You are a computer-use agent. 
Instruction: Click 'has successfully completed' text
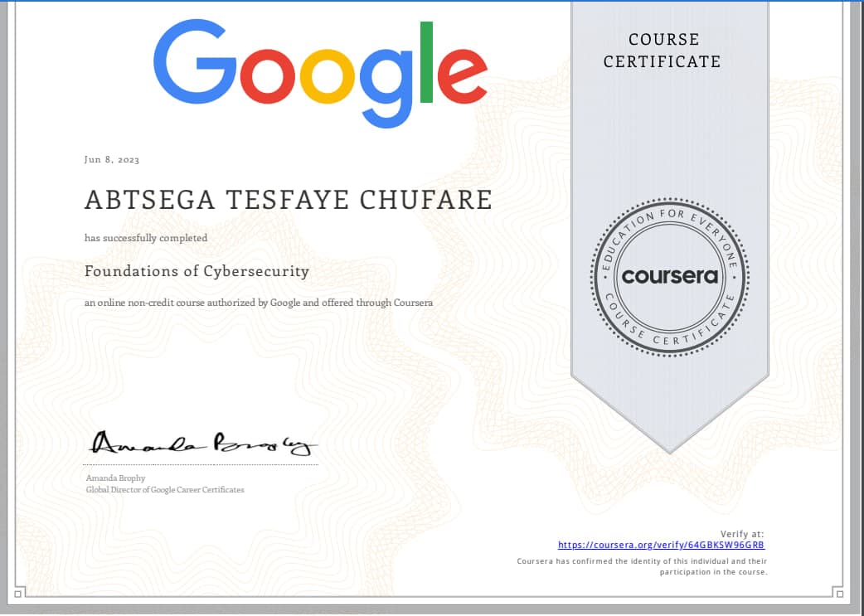(x=146, y=238)
